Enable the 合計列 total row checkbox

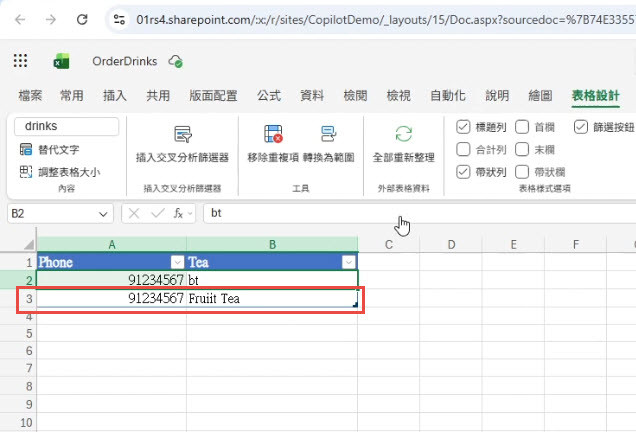[x=463, y=149]
